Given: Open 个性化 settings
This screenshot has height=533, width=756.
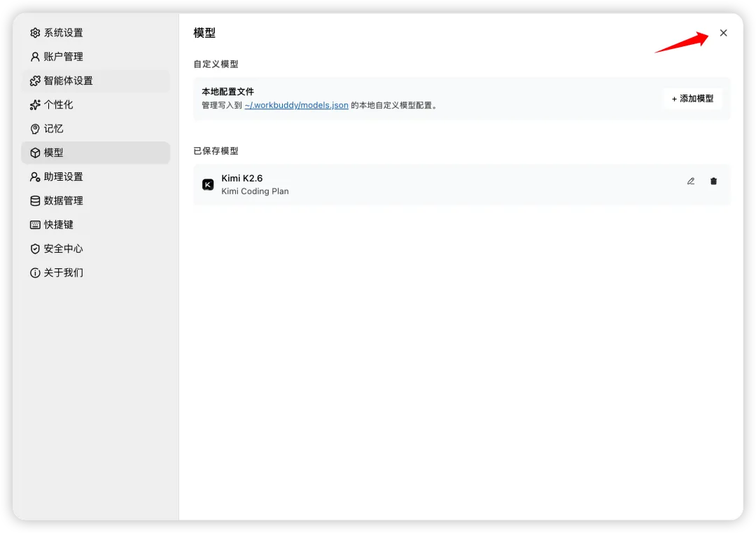Looking at the screenshot, I should (95, 104).
